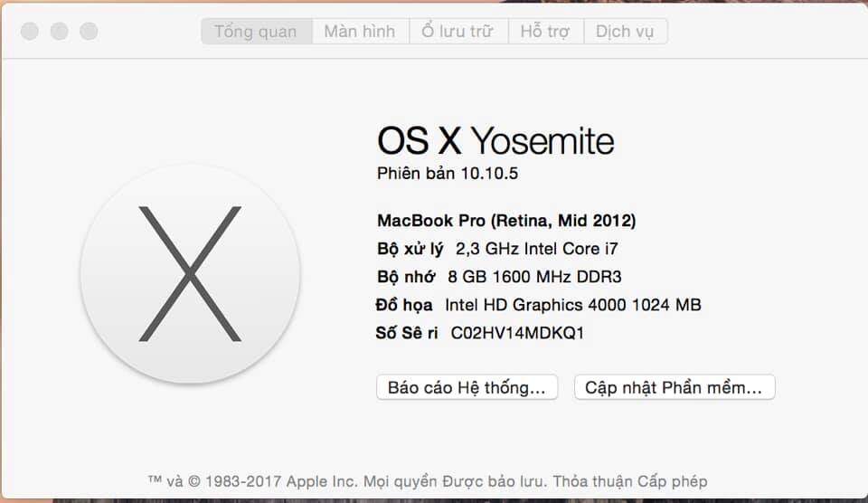Click version text Phiên bản 10.10.5
The height and width of the screenshot is (503, 868).
click(448, 174)
